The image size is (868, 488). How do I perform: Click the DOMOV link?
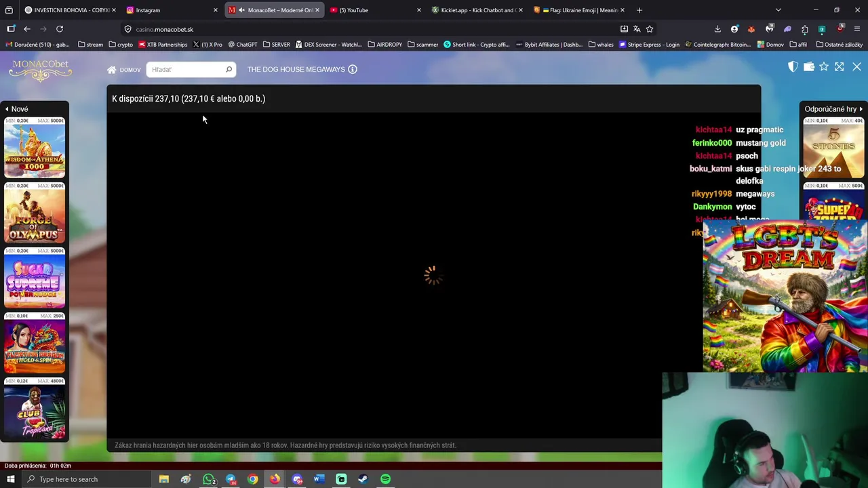pyautogui.click(x=130, y=70)
